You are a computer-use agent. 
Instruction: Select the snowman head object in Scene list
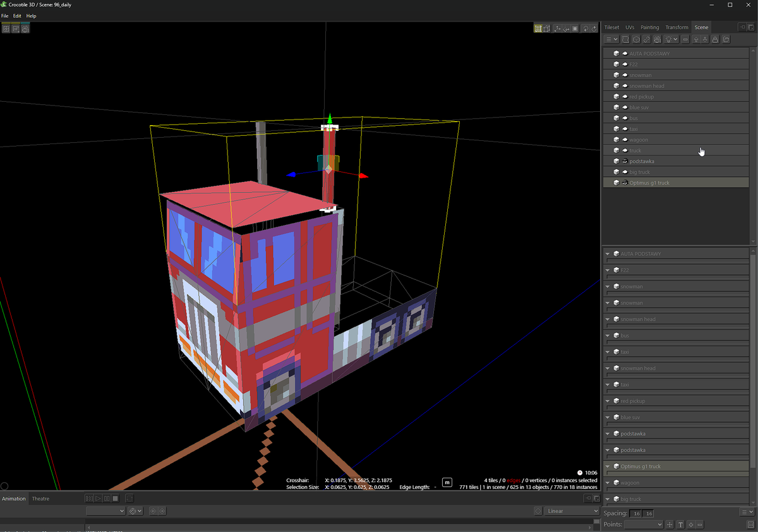[x=676, y=86]
